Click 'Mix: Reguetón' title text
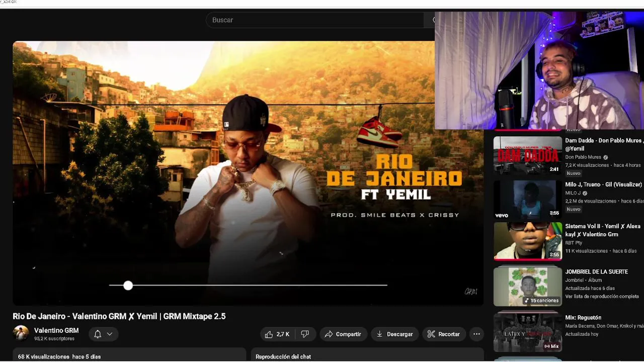The width and height of the screenshot is (644, 362). click(583, 318)
